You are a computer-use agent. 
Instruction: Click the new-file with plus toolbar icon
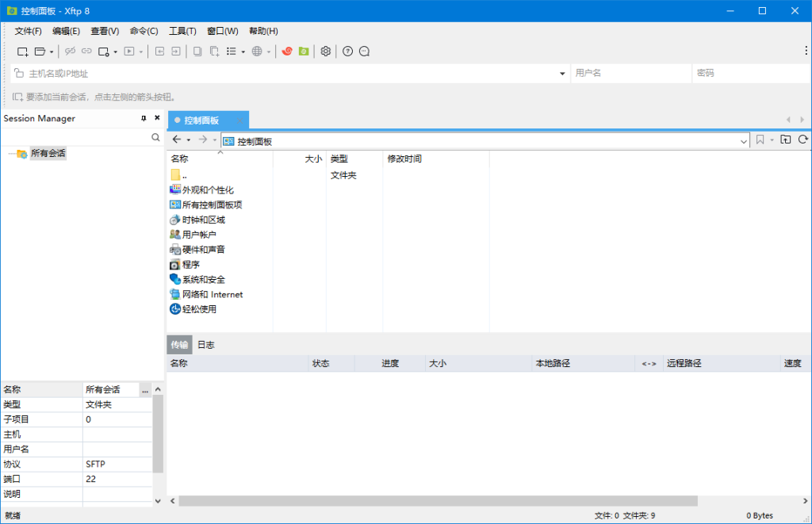click(x=214, y=52)
